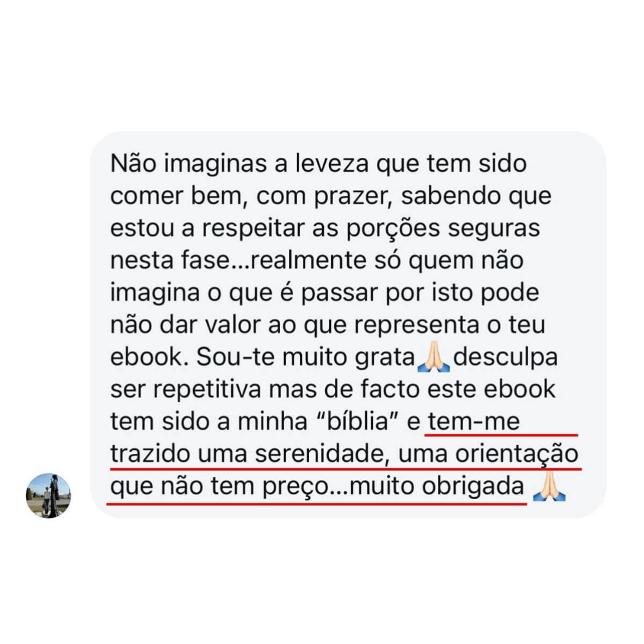The height and width of the screenshot is (644, 644).
Task: Click the phrase 'passar por isto pode'
Action: 420,293
